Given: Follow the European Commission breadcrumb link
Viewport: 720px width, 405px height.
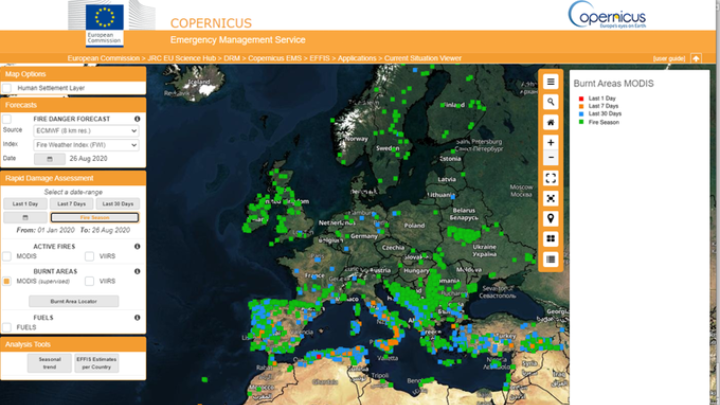Looking at the screenshot, I should tap(103, 58).
